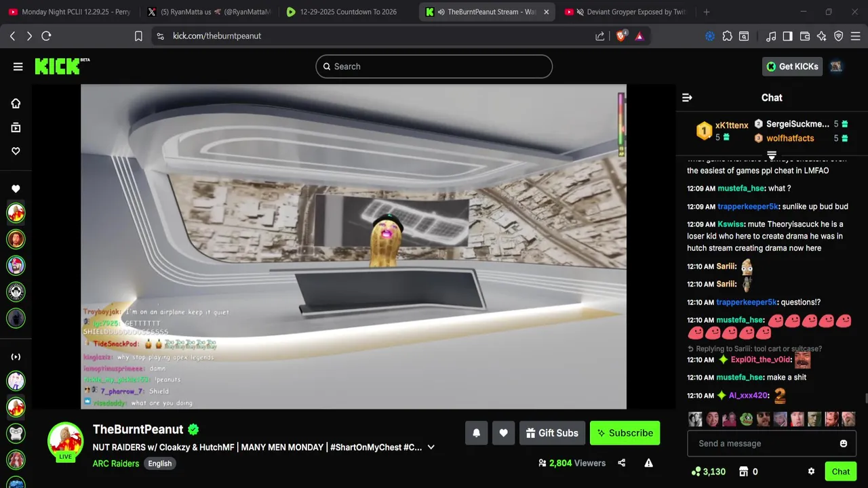
Task: Open Brave Rewards triangle icon
Action: pos(639,36)
